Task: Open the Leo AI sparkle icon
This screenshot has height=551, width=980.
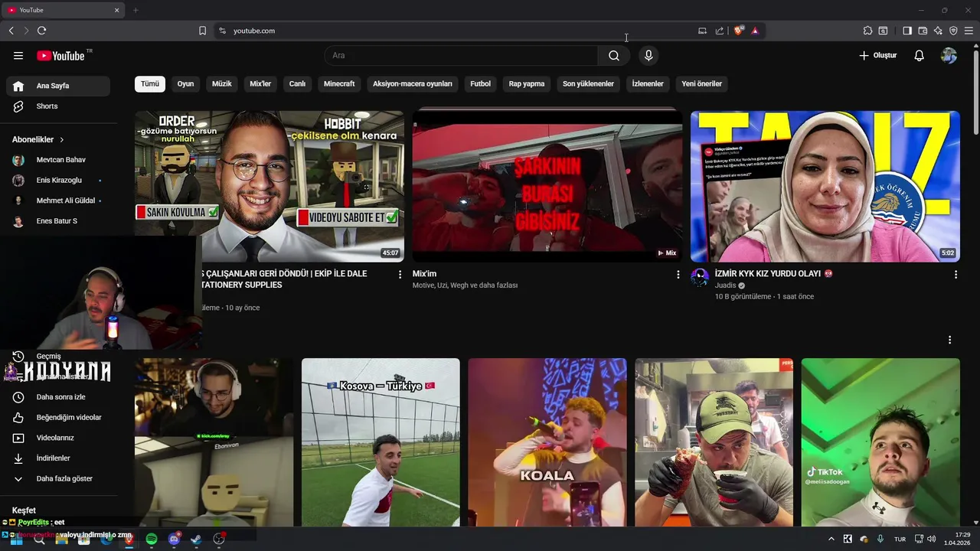Action: (938, 31)
